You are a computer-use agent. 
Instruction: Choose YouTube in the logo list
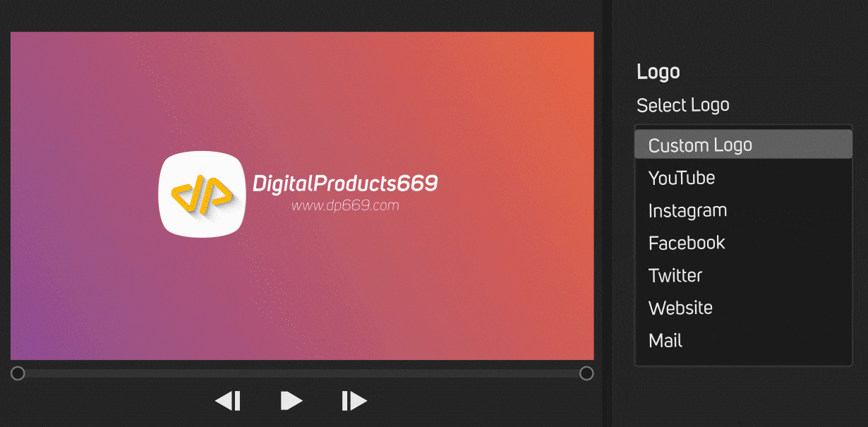coord(682,178)
